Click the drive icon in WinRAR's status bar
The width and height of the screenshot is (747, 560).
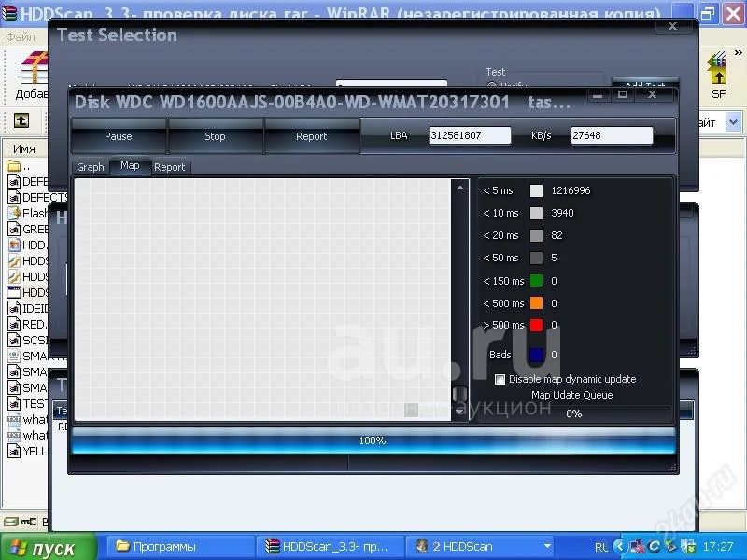[10, 522]
